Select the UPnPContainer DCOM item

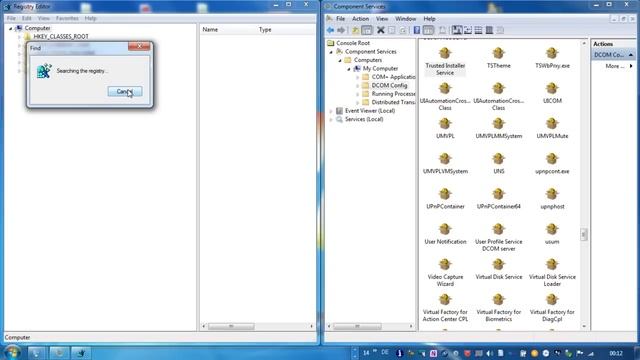[x=445, y=199]
